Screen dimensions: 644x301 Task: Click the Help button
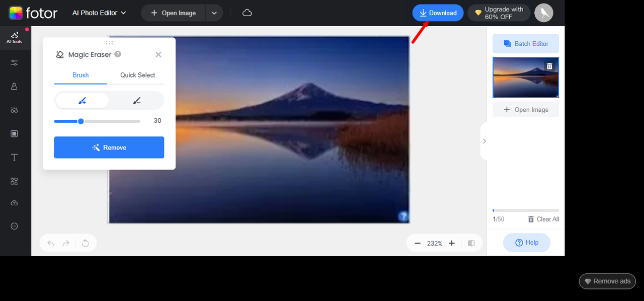pyautogui.click(x=527, y=243)
